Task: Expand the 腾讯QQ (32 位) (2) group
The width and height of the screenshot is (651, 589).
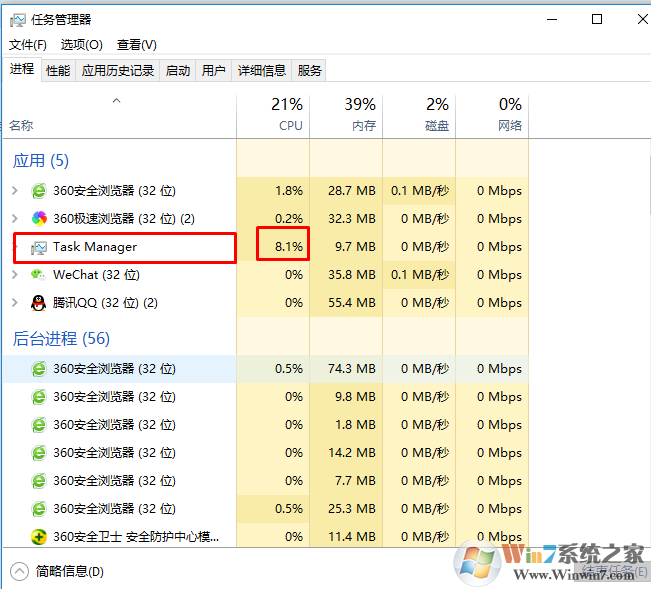Action: click(15, 303)
